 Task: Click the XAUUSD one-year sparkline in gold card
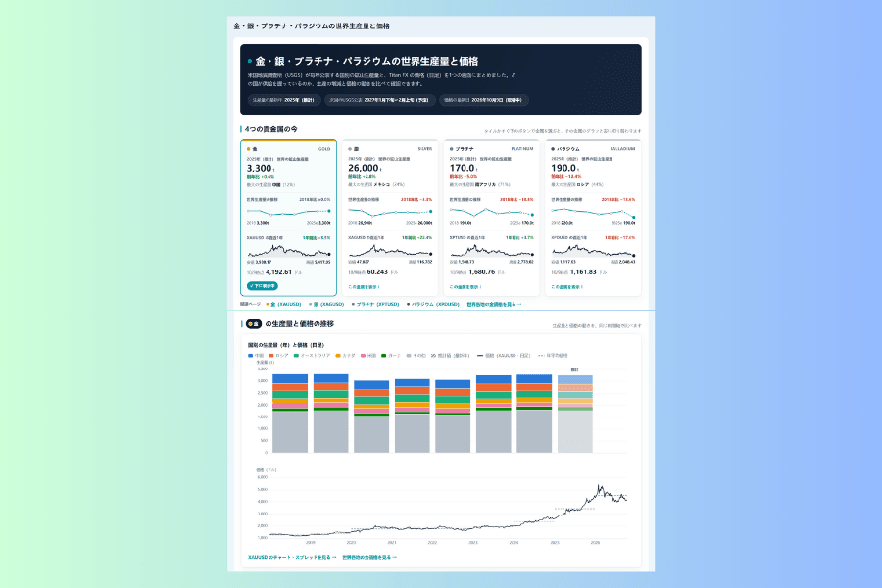tap(288, 251)
